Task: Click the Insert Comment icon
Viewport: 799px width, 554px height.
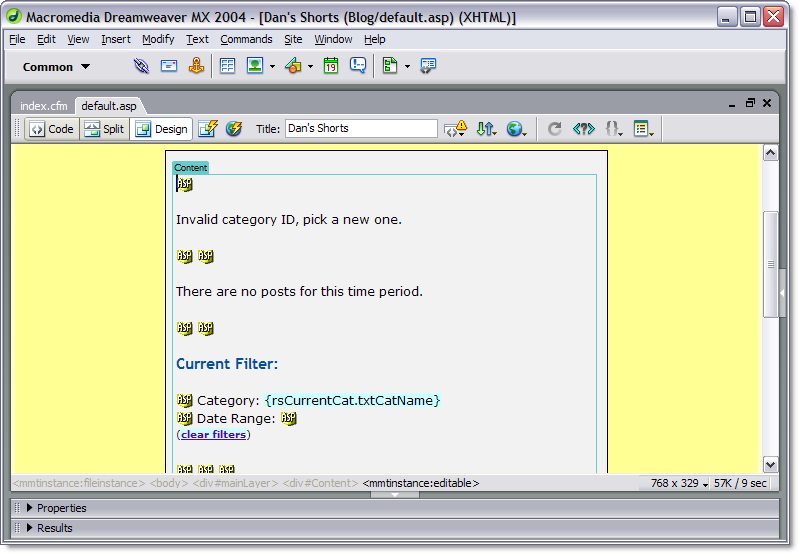Action: 357,66
